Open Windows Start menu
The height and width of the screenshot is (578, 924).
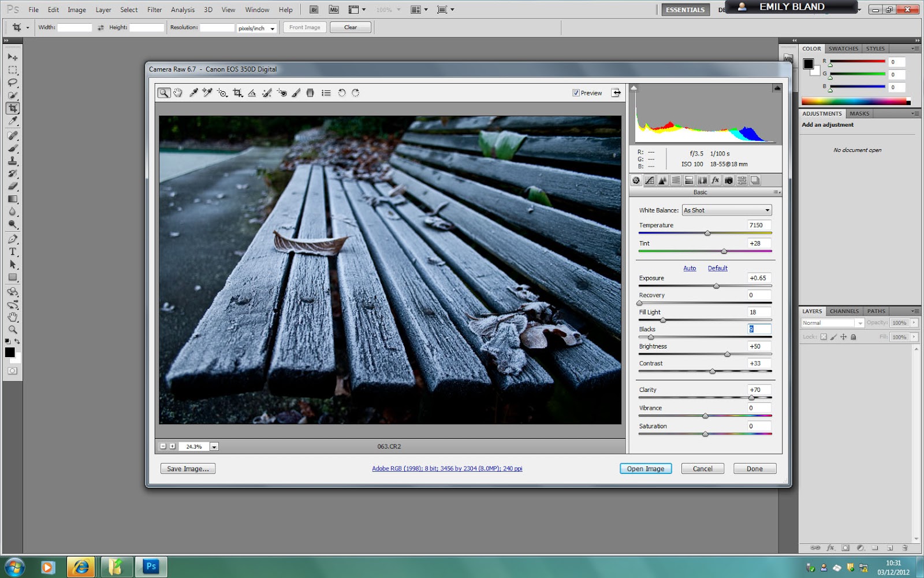tap(14, 567)
